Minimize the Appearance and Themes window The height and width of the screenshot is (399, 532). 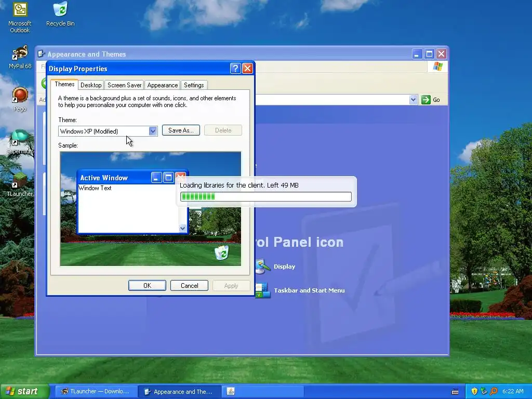tap(417, 54)
